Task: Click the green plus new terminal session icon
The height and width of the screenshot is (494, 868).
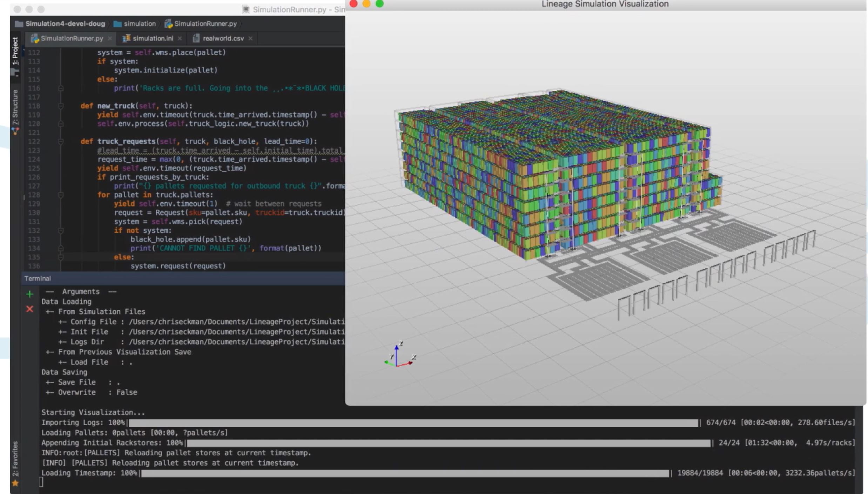Action: coord(30,294)
